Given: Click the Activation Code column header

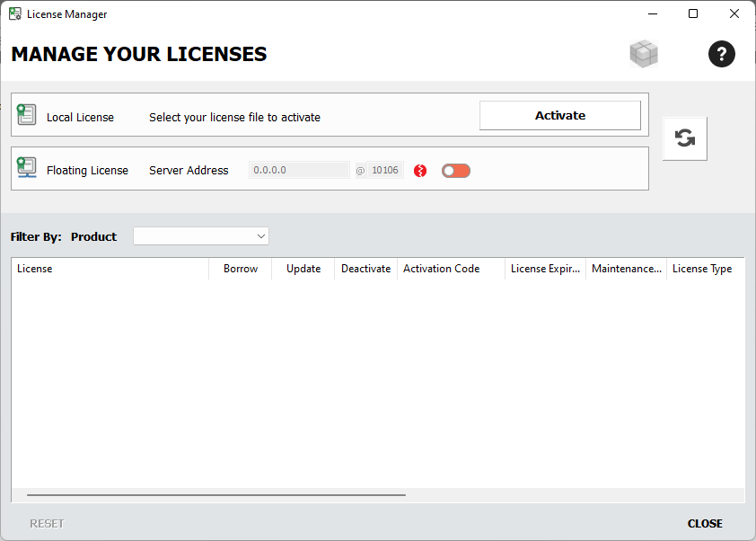Looking at the screenshot, I should tap(441, 268).
